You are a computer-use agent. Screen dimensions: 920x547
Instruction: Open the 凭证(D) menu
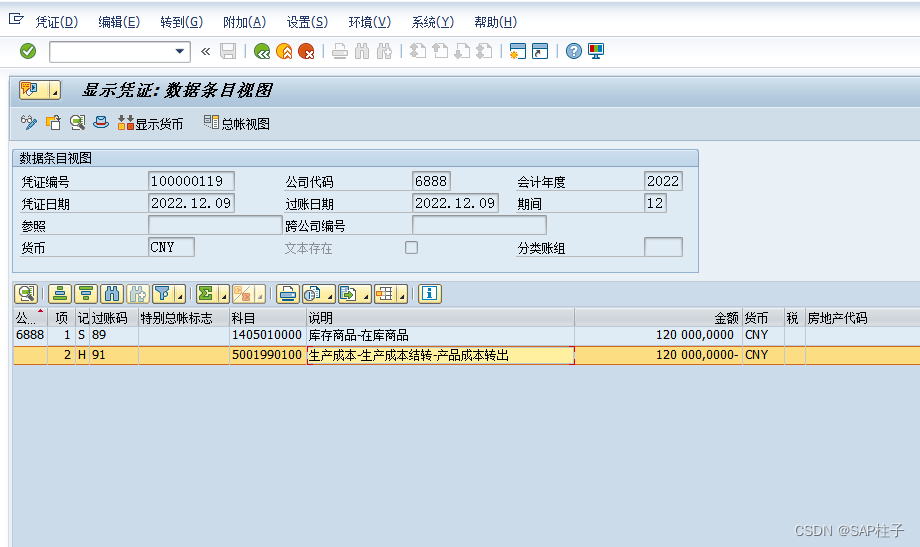56,22
